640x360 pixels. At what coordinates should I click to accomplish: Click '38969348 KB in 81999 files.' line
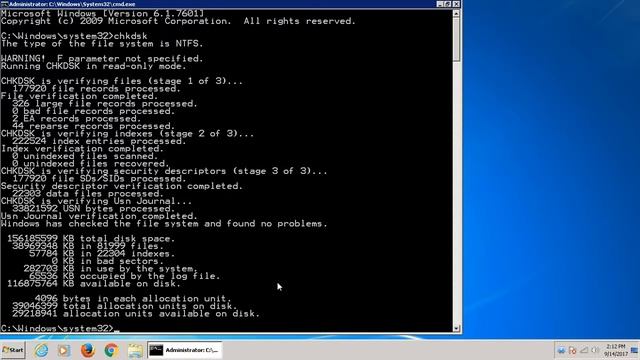pyautogui.click(x=88, y=246)
